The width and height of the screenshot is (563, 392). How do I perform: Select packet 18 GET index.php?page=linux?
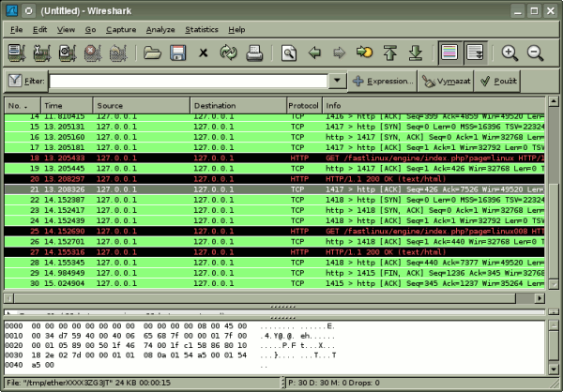[274, 158]
